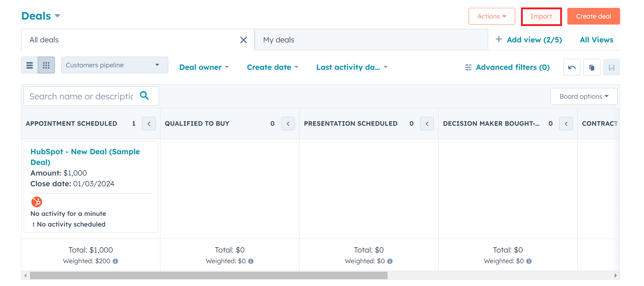The width and height of the screenshot is (644, 286).
Task: Click the undo view changes icon
Action: [572, 67]
